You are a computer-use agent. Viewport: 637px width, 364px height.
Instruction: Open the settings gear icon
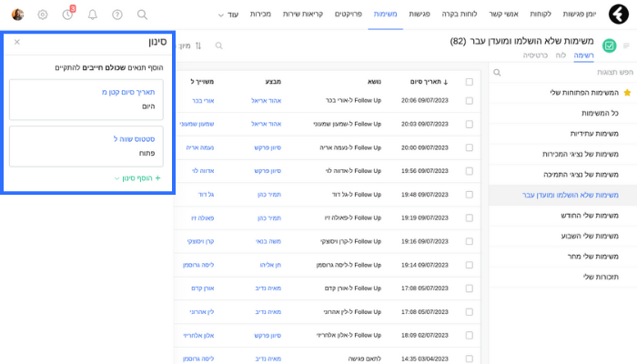coord(43,15)
